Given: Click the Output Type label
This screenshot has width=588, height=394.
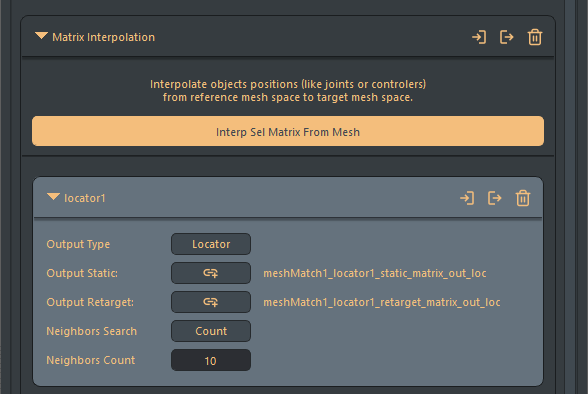Looking at the screenshot, I should click(x=78, y=244).
